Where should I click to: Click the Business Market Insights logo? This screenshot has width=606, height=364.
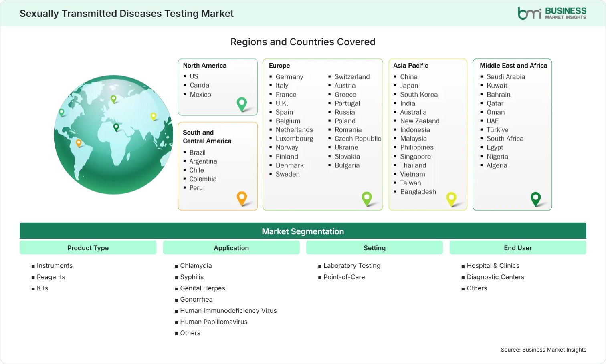[552, 13]
